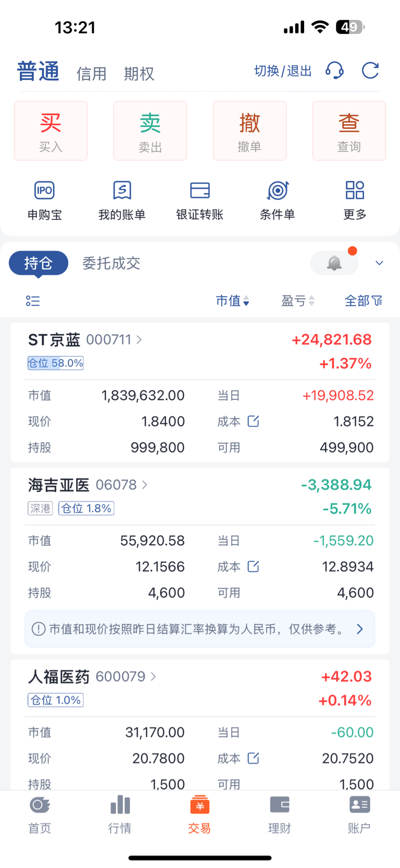Expand the chevron beside the bell

point(379,263)
